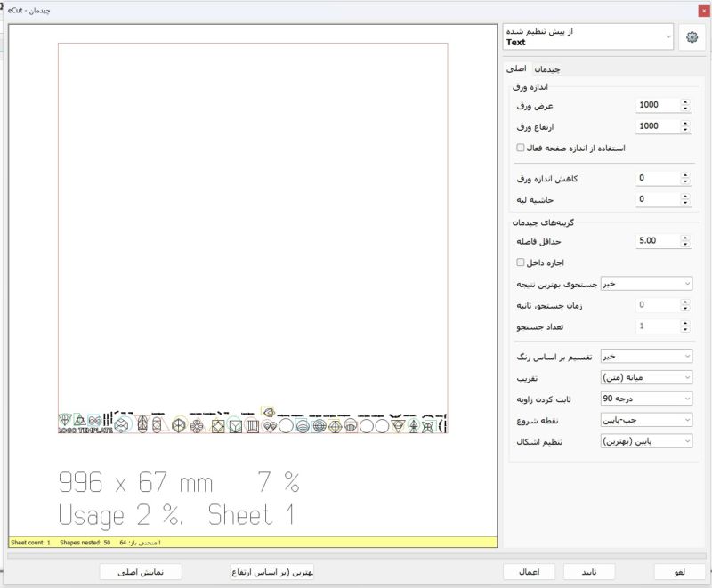Edit the کاهش اندازه ورق value field
The height and width of the screenshot is (588, 712).
tap(659, 177)
